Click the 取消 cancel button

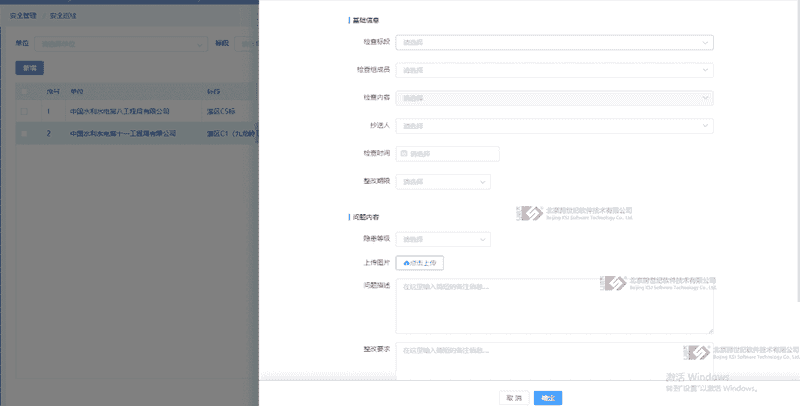pyautogui.click(x=514, y=398)
